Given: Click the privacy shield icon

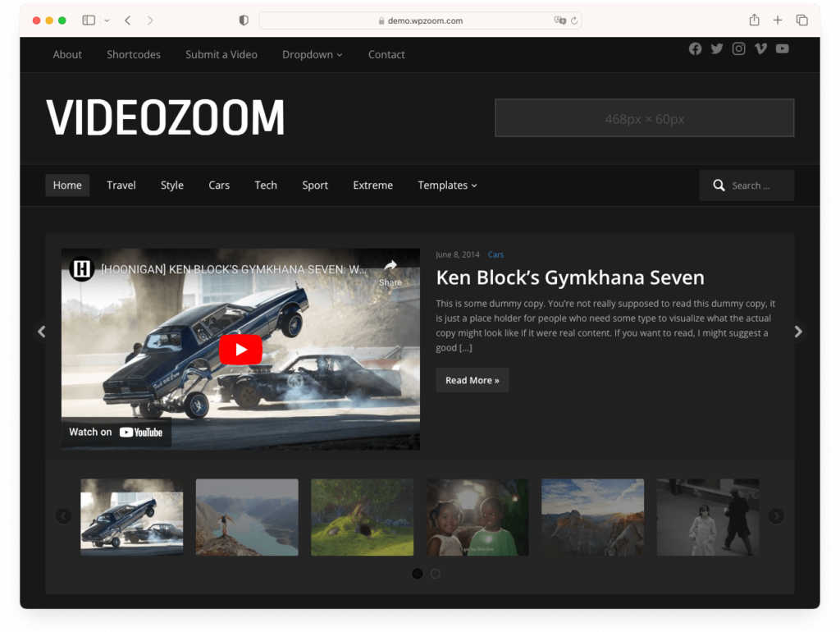Looking at the screenshot, I should tap(244, 21).
